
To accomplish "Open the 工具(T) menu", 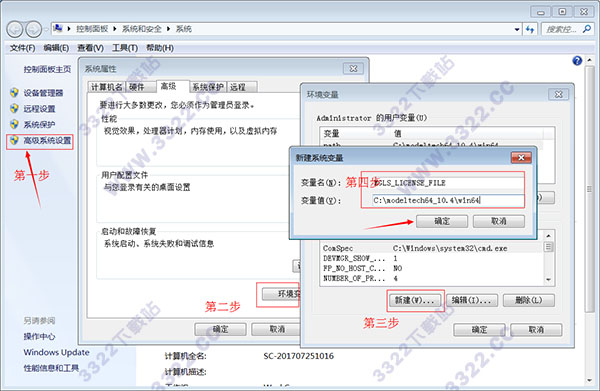I will pos(125,48).
